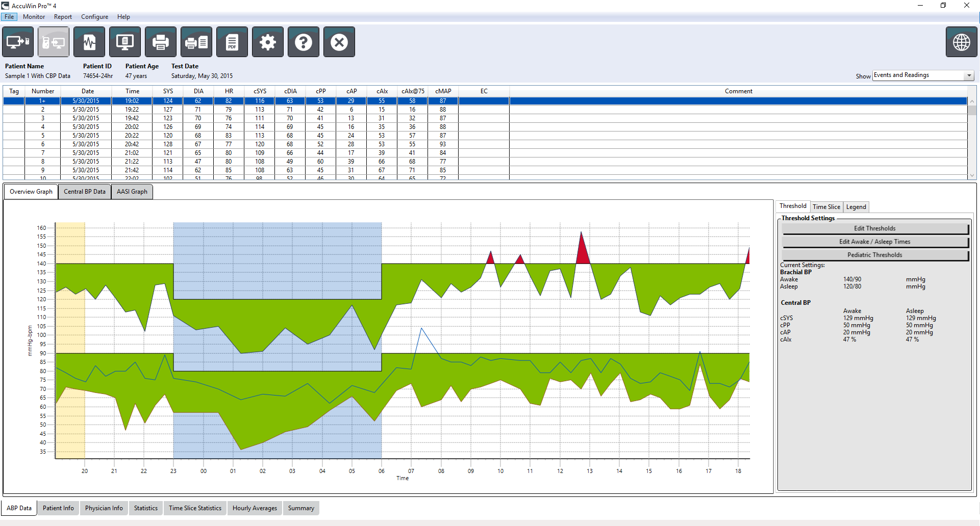
Task: Select reading row number 3 at 19:42
Action: (485, 118)
